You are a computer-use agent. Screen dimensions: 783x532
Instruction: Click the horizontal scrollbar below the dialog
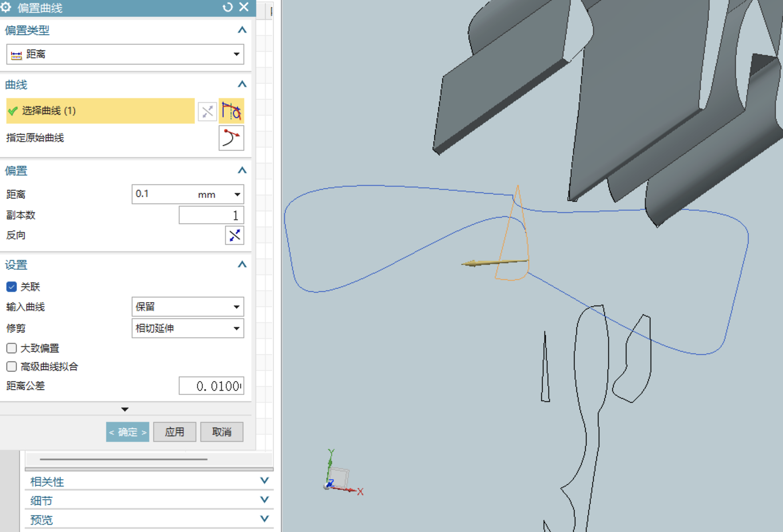[x=124, y=459]
